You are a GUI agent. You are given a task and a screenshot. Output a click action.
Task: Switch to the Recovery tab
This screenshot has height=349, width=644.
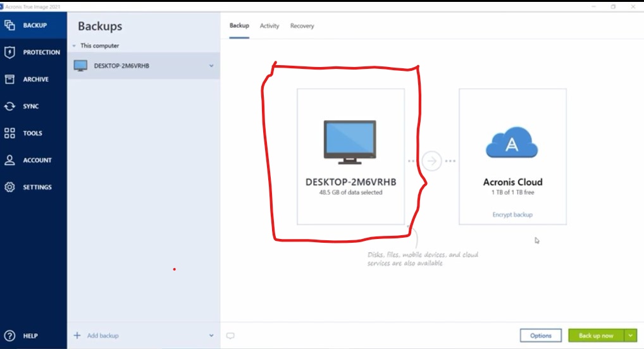[x=302, y=25]
